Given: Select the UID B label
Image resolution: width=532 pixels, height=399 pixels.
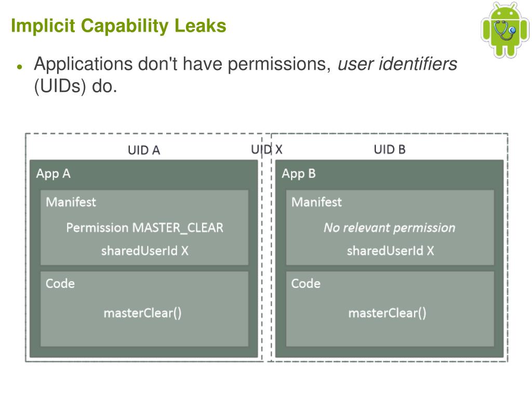Looking at the screenshot, I should click(x=390, y=149).
